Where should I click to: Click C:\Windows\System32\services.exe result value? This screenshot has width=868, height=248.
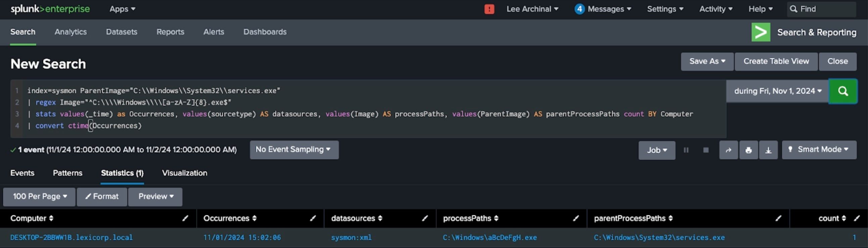tap(659, 238)
